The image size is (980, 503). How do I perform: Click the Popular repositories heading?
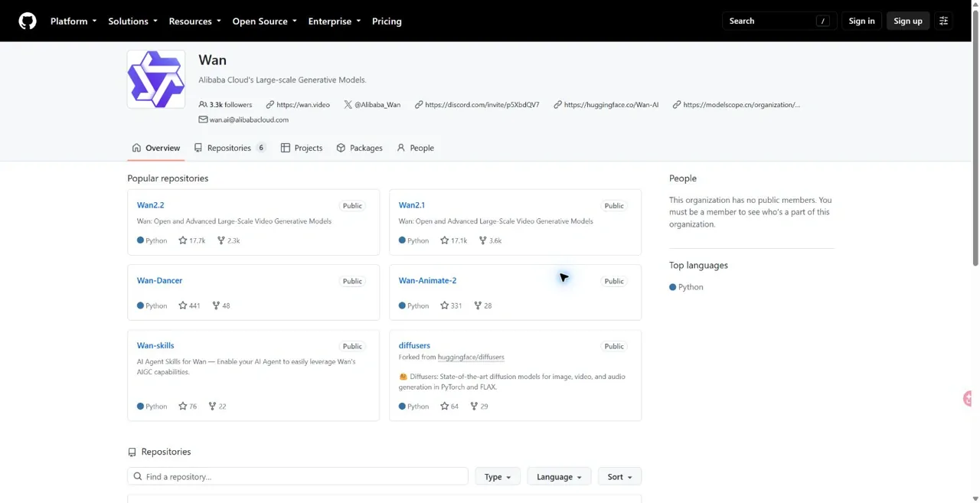[x=168, y=178]
